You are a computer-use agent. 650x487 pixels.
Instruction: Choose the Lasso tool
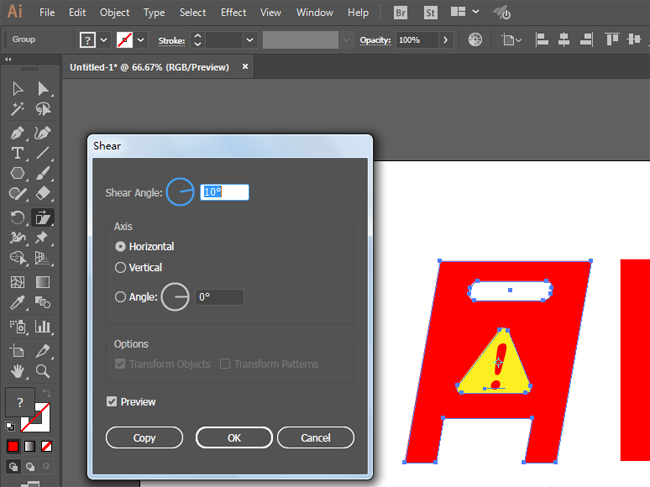[x=43, y=109]
